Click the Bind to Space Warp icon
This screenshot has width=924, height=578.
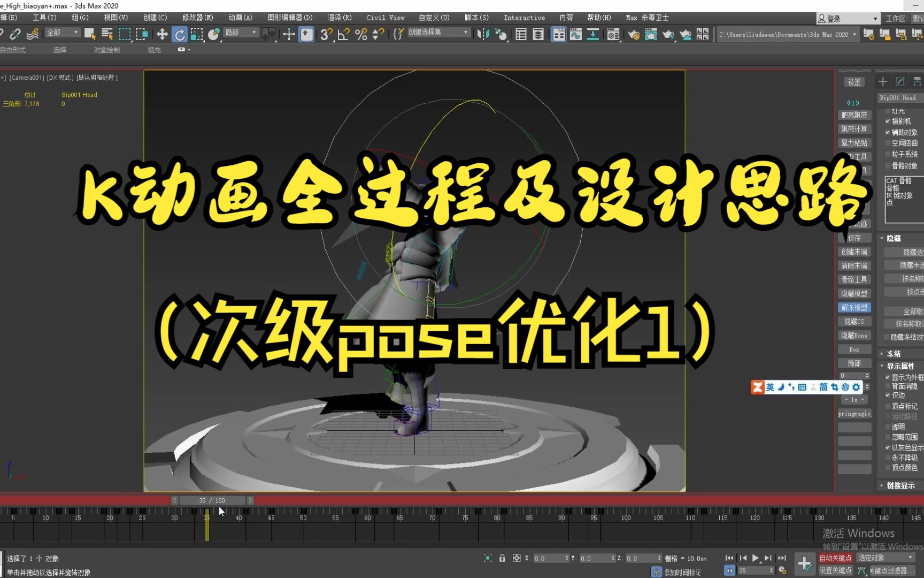(x=32, y=34)
